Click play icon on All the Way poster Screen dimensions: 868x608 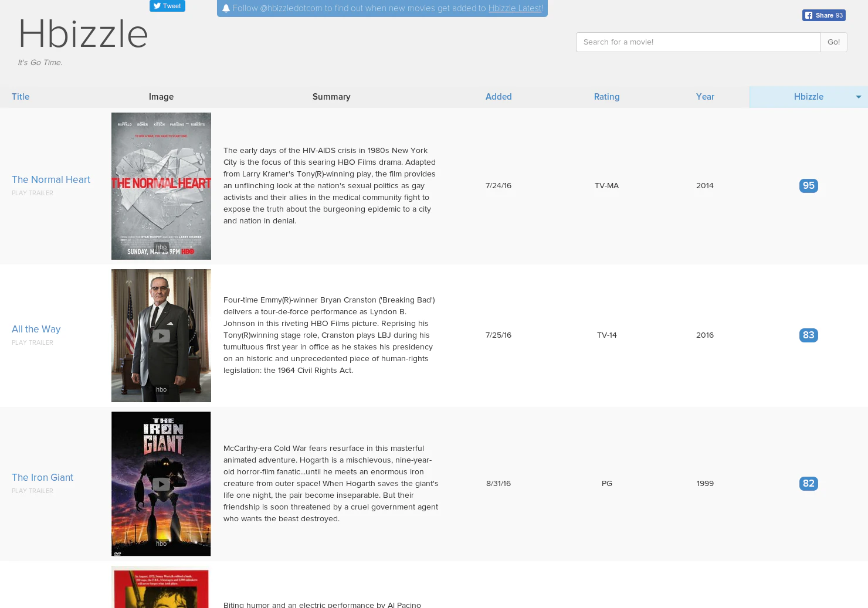coord(161,336)
